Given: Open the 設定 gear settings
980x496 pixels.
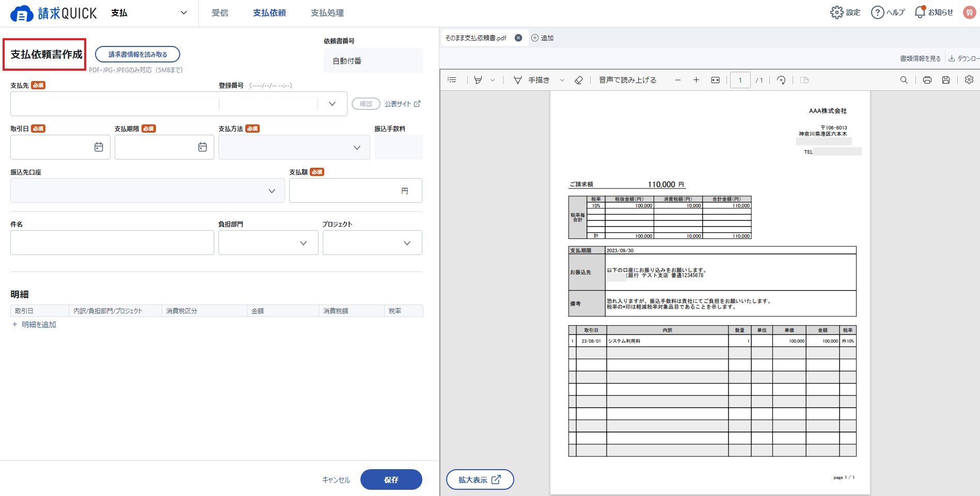Looking at the screenshot, I should [845, 12].
